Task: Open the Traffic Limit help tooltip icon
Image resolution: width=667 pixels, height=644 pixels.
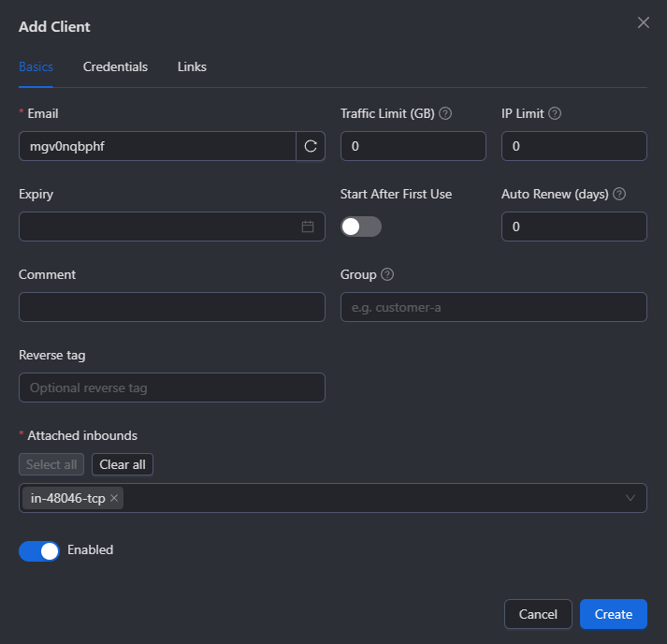Action: tap(445, 113)
